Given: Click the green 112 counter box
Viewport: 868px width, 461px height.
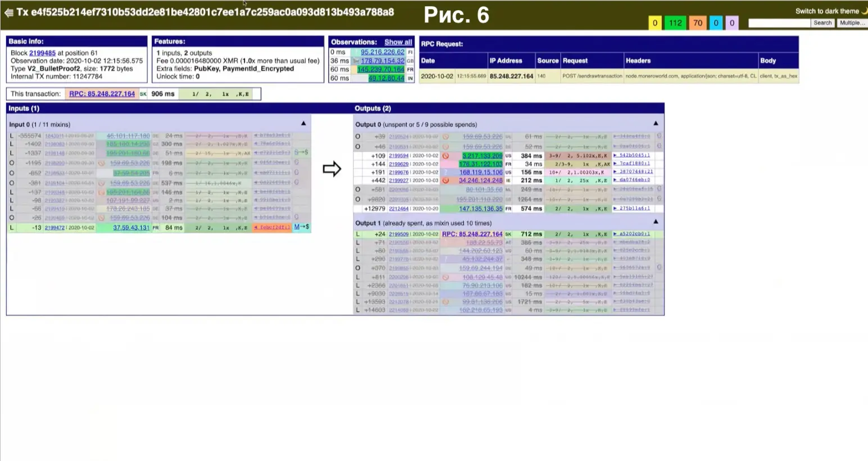Looking at the screenshot, I should coord(675,23).
